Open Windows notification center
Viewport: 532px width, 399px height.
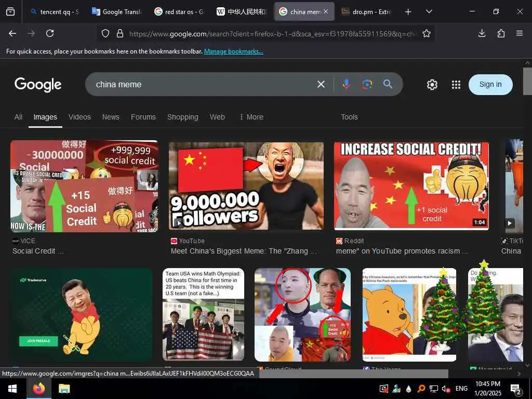pyautogui.click(x=516, y=390)
